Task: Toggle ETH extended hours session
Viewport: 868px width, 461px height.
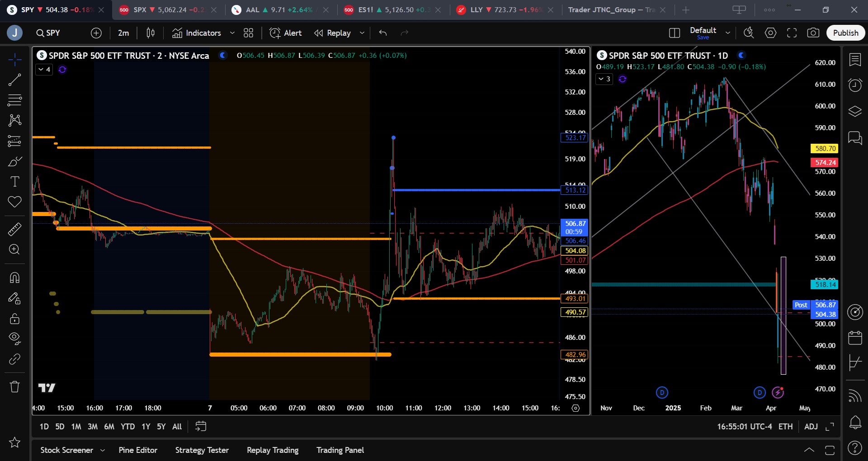Action: pyautogui.click(x=785, y=427)
